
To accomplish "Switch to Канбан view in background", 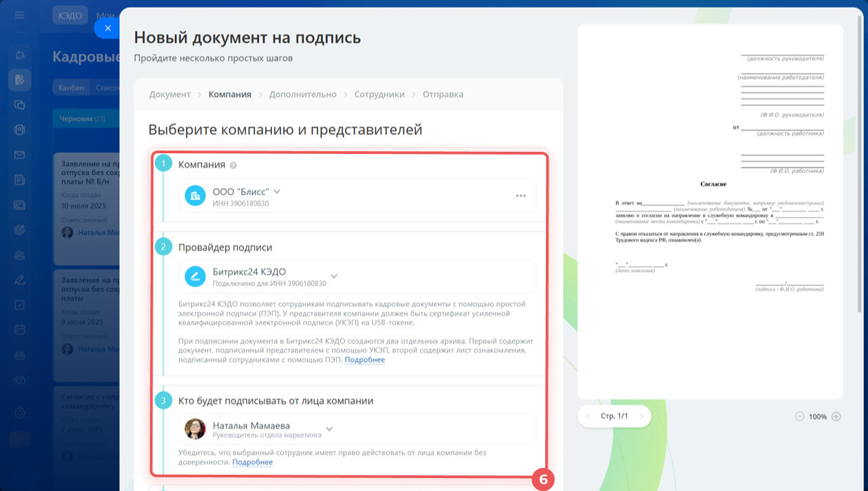I will [x=71, y=87].
